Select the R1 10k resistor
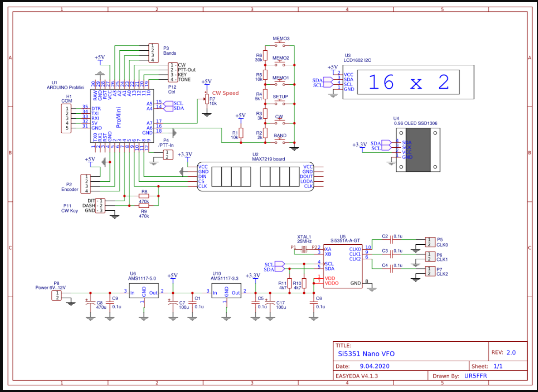This screenshot has width=538, height=392. [241, 134]
